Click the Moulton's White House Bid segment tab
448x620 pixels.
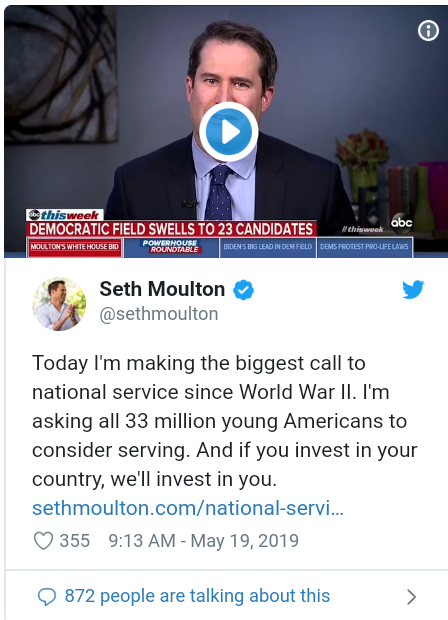74,247
